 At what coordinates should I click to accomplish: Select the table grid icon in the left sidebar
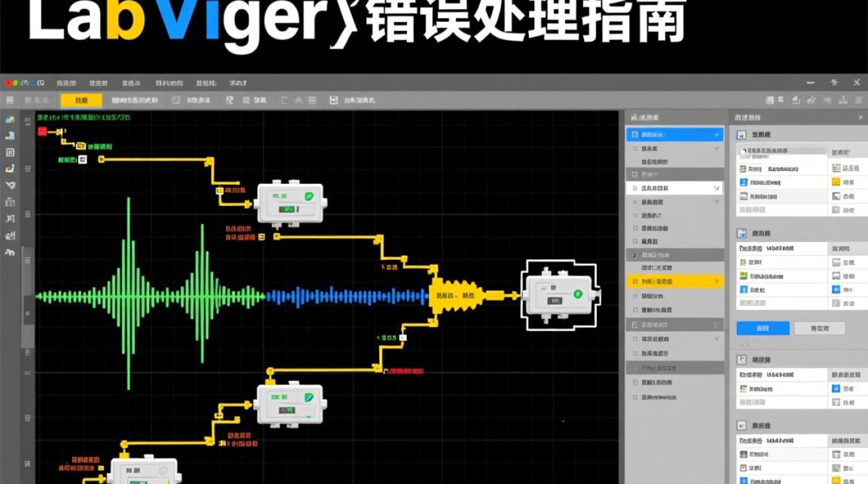click(10, 152)
